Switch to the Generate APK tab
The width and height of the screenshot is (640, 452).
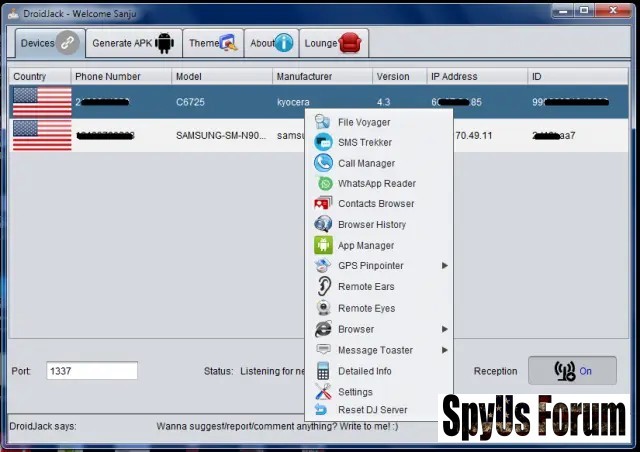click(133, 43)
